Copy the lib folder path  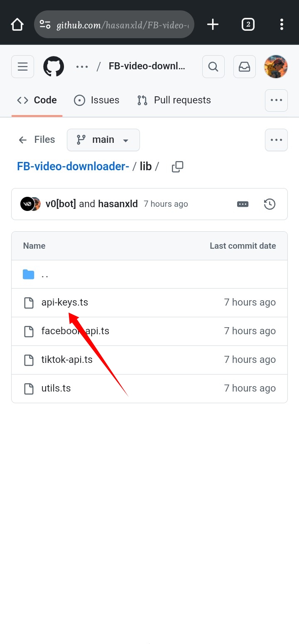[177, 167]
